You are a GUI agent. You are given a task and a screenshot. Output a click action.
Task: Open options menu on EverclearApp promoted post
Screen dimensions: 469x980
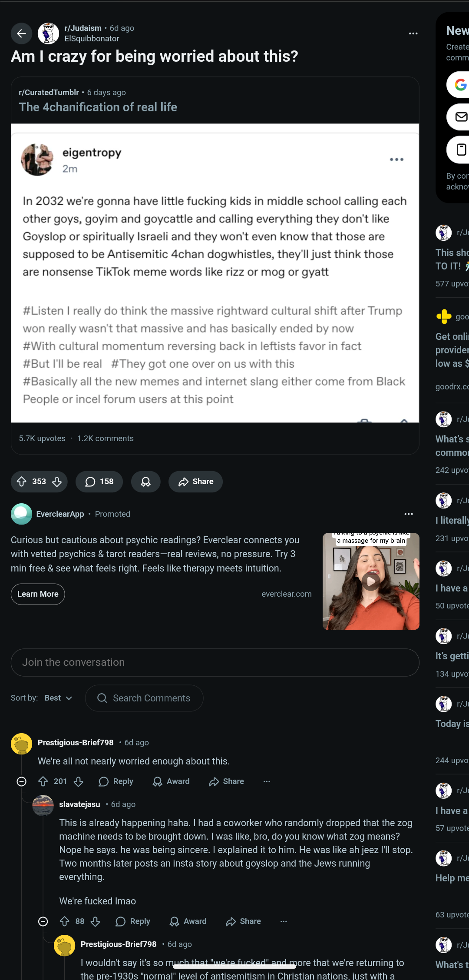(408, 514)
